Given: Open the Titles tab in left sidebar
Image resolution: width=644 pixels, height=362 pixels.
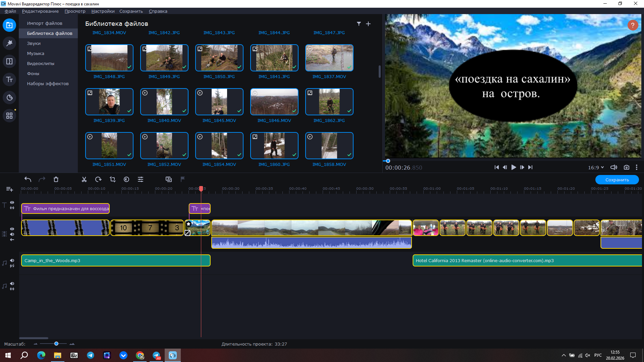Looking at the screenshot, I should [x=9, y=79].
